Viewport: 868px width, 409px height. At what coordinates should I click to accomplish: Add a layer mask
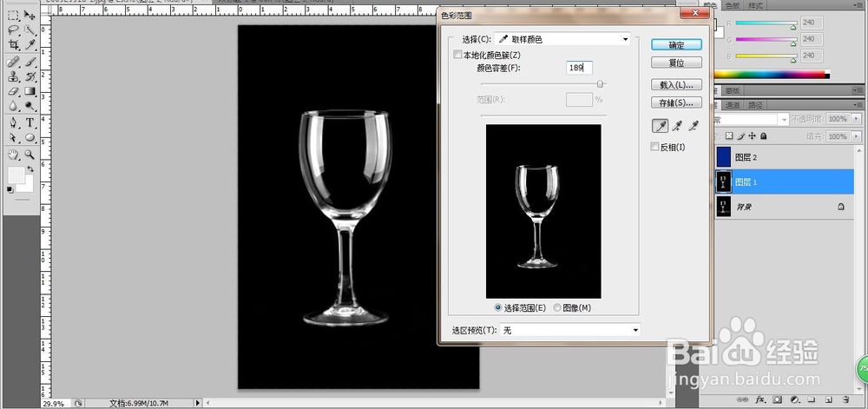777,399
